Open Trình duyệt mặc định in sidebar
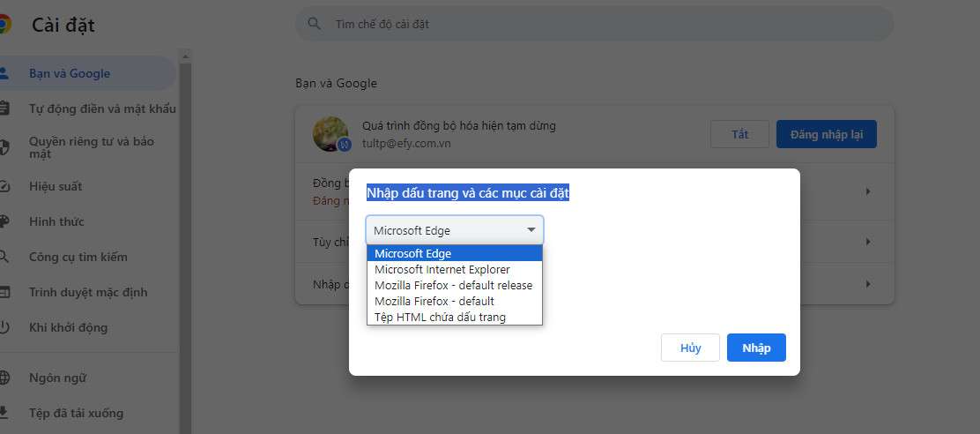The height and width of the screenshot is (434, 980). click(x=87, y=292)
